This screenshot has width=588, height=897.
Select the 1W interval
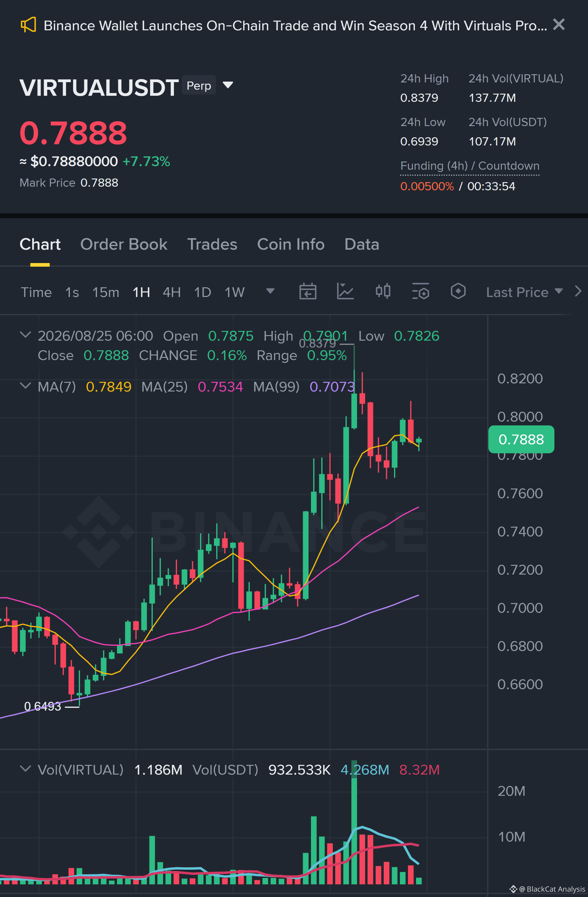click(x=235, y=292)
